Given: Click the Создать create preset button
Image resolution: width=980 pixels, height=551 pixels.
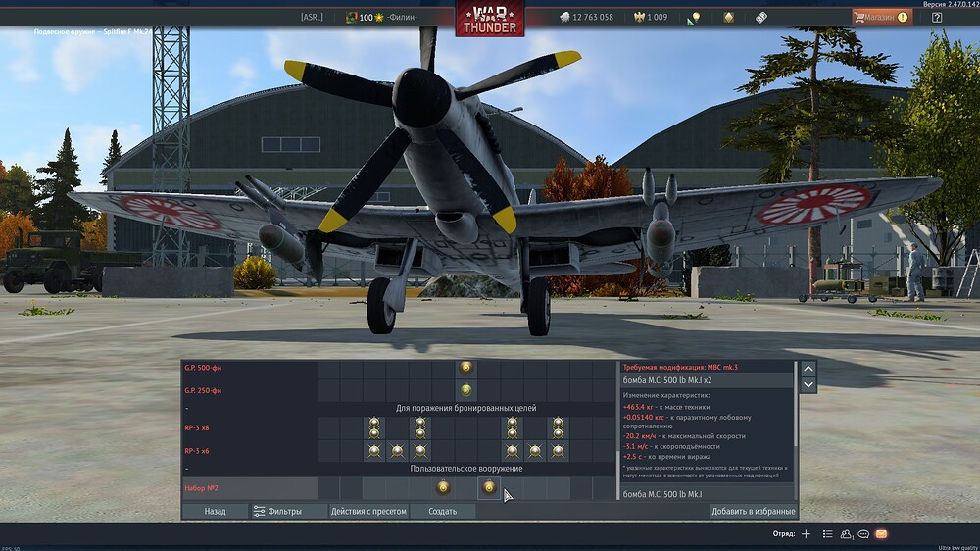Looking at the screenshot, I should point(443,511).
